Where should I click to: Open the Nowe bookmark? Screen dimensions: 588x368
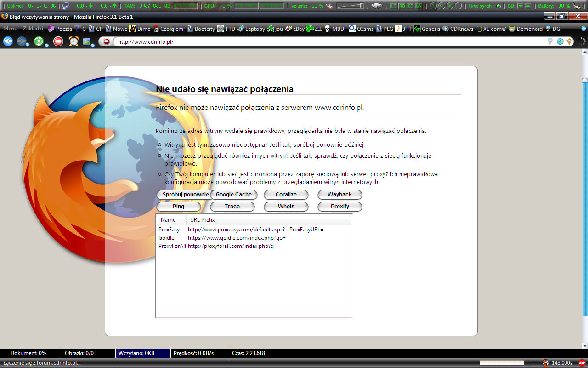(116, 29)
